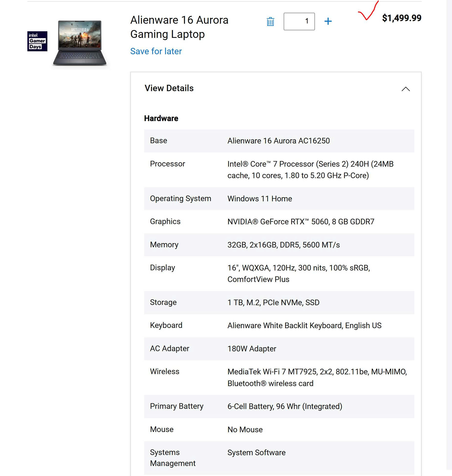The width and height of the screenshot is (452, 476).
Task: Click the red checkmark next to price
Action: click(x=368, y=12)
